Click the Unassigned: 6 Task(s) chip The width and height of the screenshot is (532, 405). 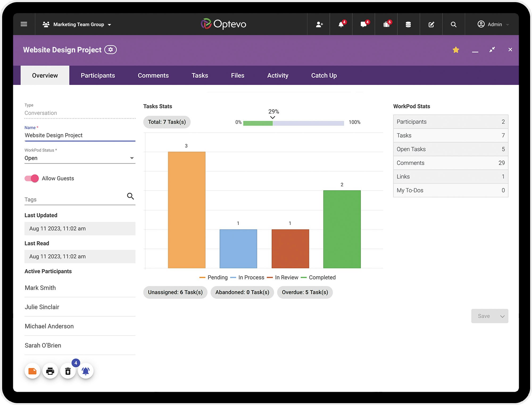click(x=175, y=292)
